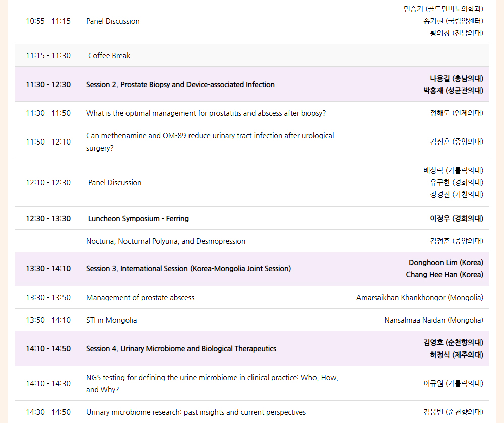Click the speaker name Nansalmaa Naidan

433,320
